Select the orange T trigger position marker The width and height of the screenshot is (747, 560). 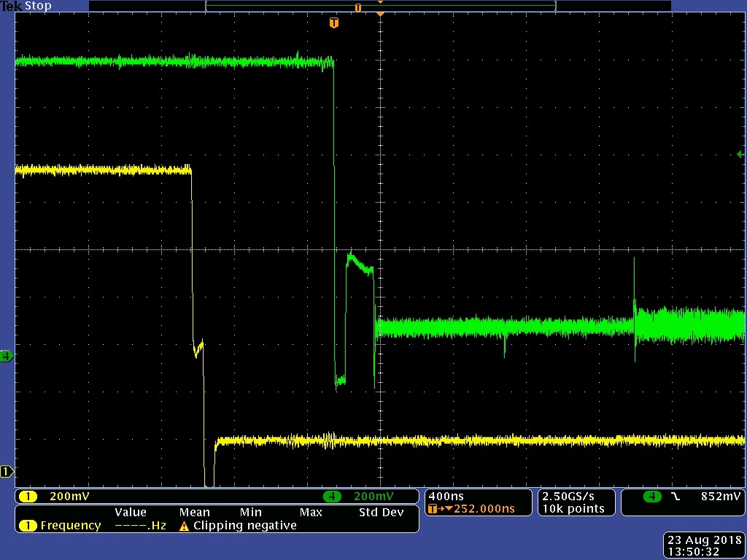(334, 23)
